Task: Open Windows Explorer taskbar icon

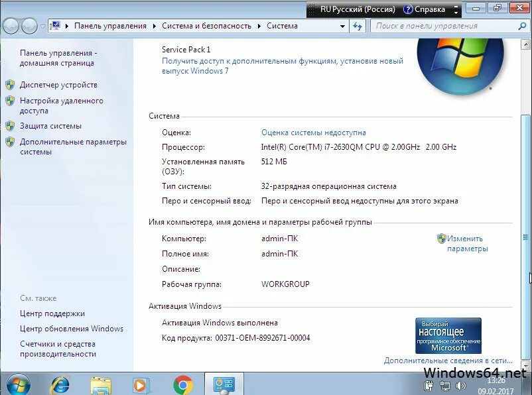Action: tap(100, 385)
